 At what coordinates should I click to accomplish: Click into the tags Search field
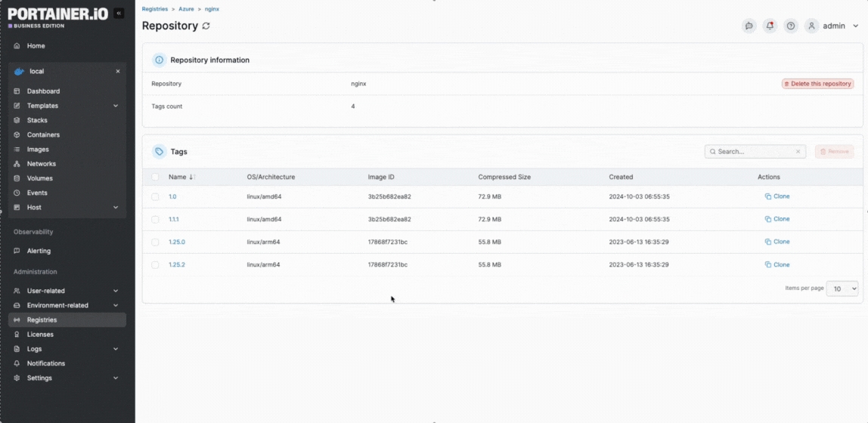click(x=753, y=152)
